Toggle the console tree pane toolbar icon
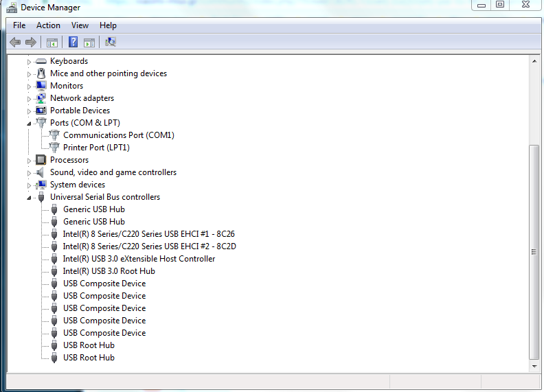 coord(52,43)
